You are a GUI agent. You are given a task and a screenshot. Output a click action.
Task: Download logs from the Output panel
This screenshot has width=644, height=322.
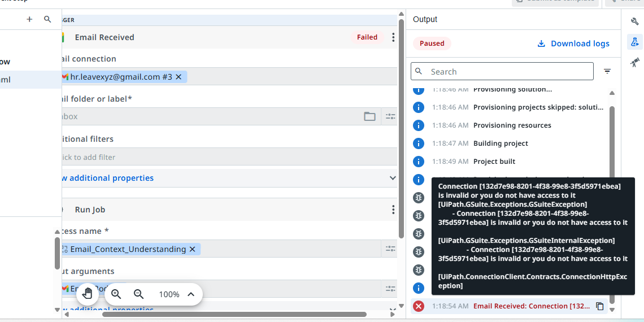[x=573, y=43]
